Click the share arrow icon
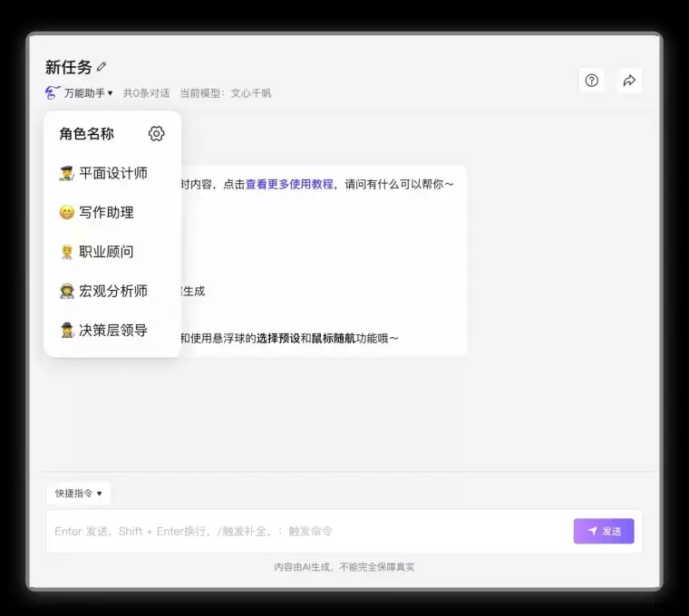The height and width of the screenshot is (616, 689). (629, 81)
